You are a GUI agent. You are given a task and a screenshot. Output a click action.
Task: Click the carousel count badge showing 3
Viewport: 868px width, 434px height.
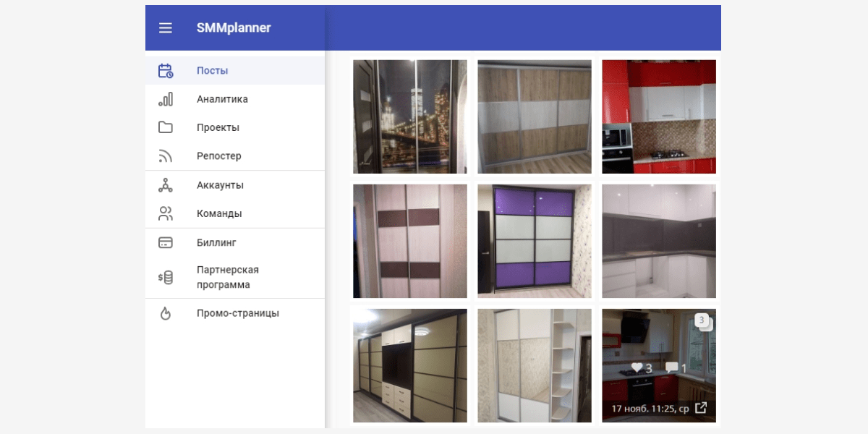(x=702, y=320)
